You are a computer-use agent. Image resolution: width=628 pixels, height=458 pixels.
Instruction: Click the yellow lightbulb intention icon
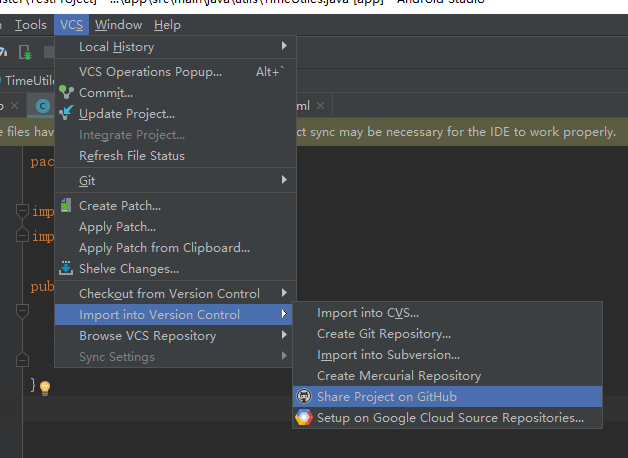(x=45, y=388)
